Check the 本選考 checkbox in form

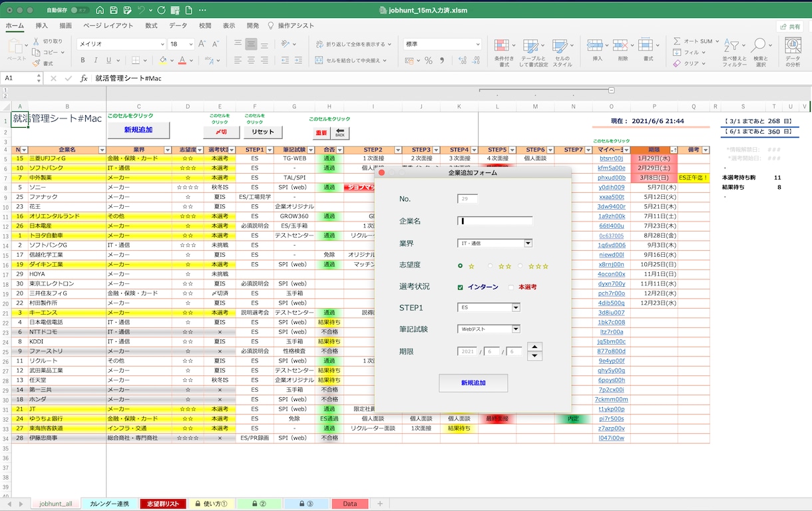[511, 287]
